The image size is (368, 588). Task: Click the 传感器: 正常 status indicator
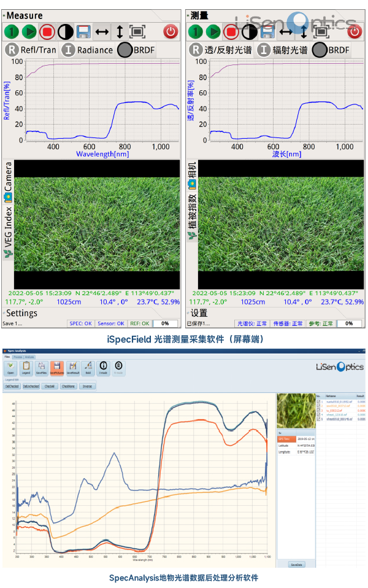(x=288, y=323)
